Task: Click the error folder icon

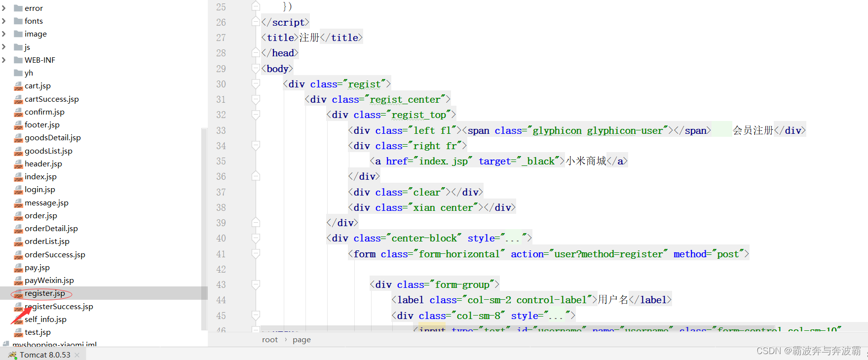Action: [18, 8]
